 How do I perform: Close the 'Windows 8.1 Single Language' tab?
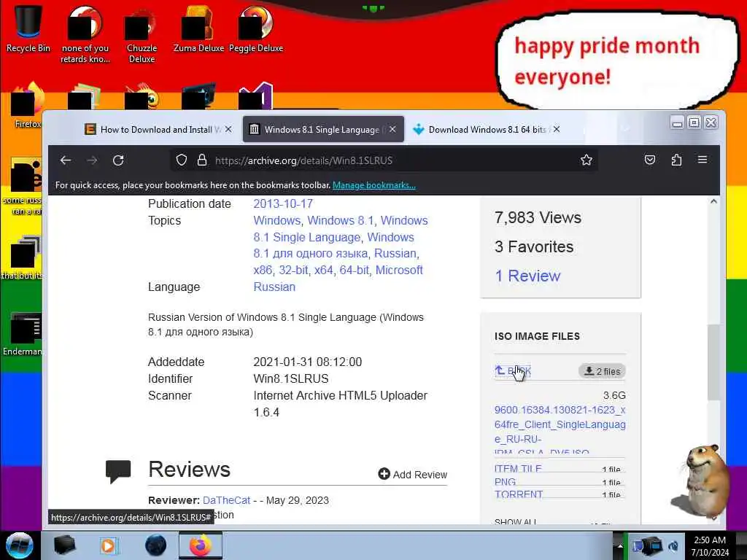tap(392, 130)
